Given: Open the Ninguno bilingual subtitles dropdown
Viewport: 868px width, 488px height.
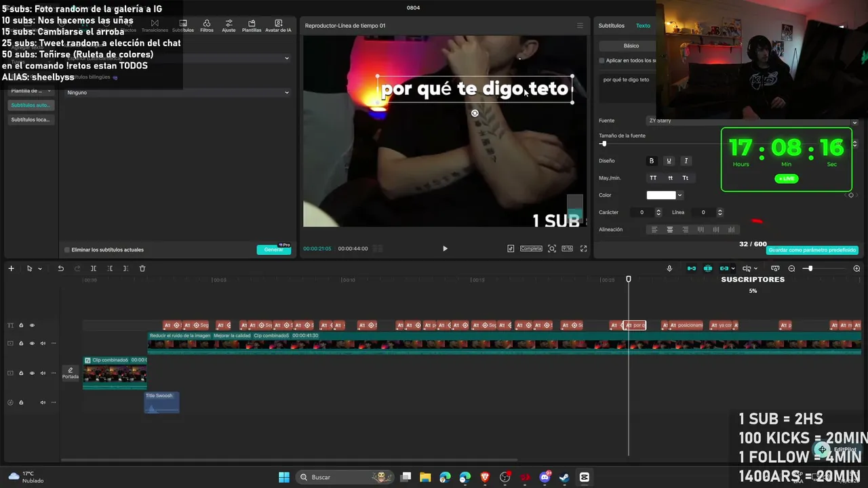Looking at the screenshot, I should (178, 92).
